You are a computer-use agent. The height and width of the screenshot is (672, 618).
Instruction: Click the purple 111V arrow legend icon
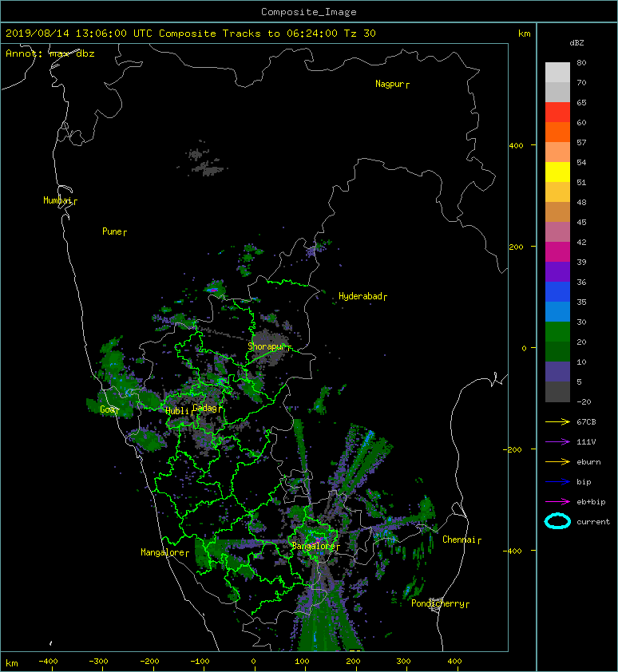(x=557, y=442)
